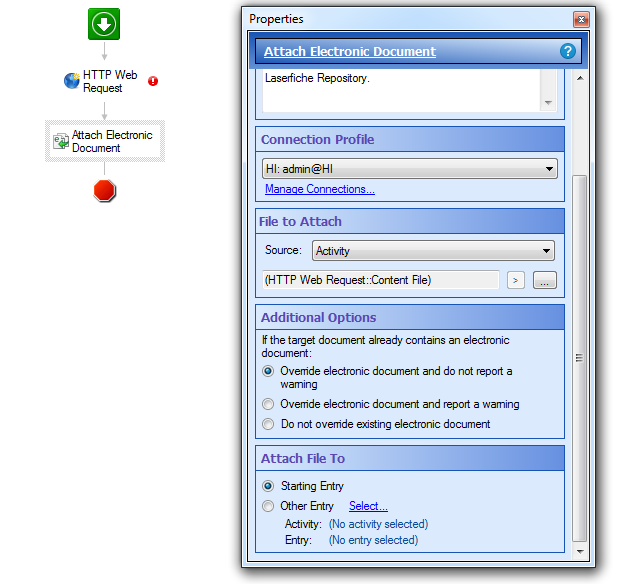
Task: Select Override electronic document and report a warning
Action: point(268,404)
